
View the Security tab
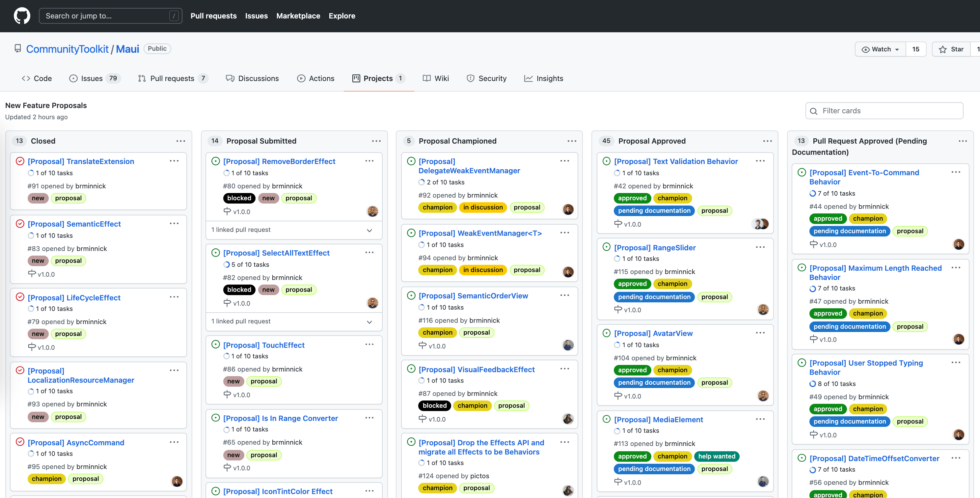click(x=487, y=78)
